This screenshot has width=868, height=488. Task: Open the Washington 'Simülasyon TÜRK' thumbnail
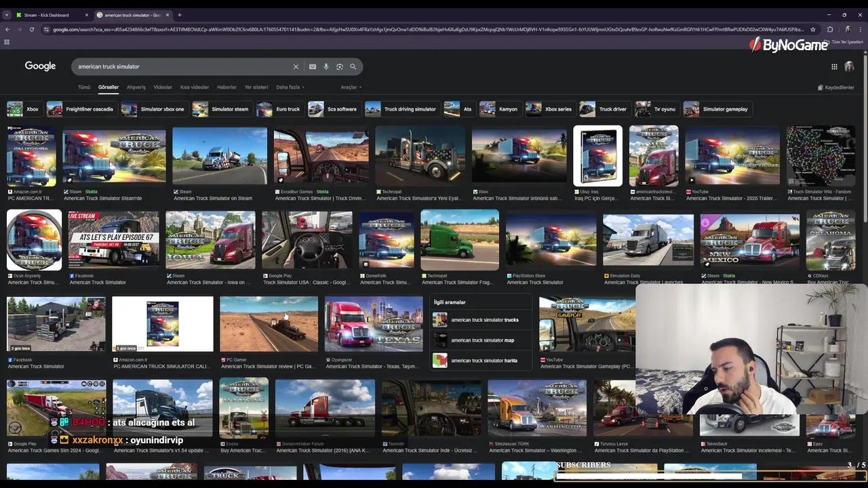537,408
